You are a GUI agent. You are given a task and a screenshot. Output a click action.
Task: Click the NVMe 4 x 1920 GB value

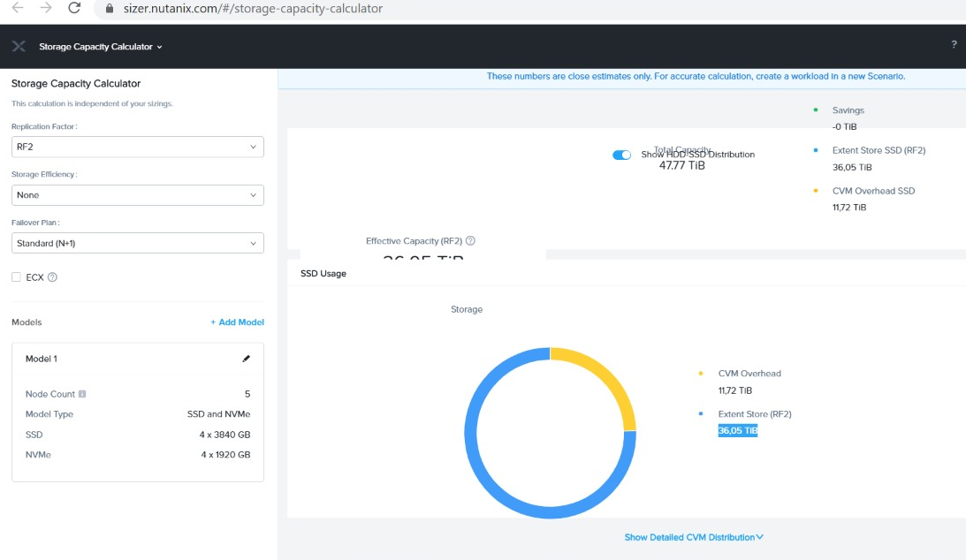pyautogui.click(x=225, y=455)
